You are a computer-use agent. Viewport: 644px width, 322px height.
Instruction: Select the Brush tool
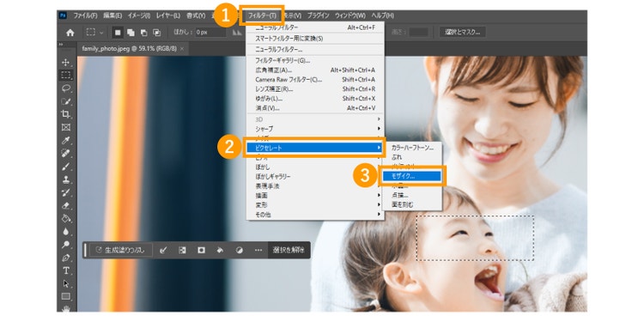click(x=66, y=167)
